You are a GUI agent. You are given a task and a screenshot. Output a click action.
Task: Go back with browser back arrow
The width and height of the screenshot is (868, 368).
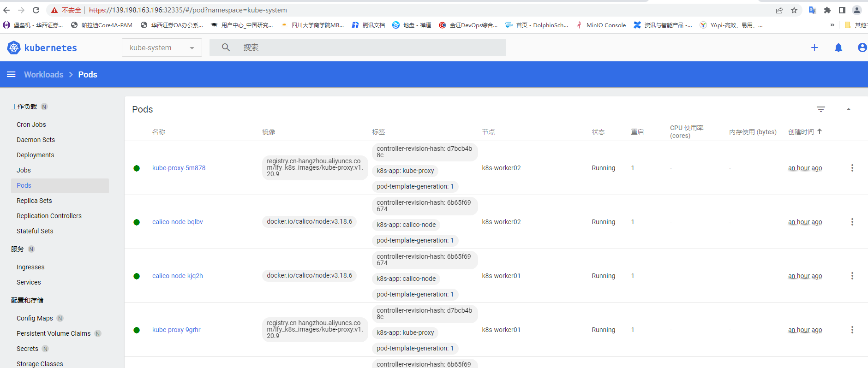point(6,10)
